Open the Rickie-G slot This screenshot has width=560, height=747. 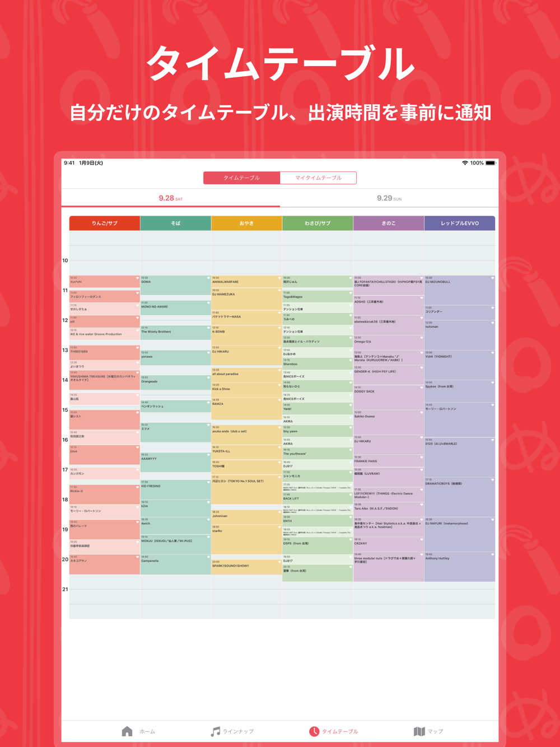[105, 494]
